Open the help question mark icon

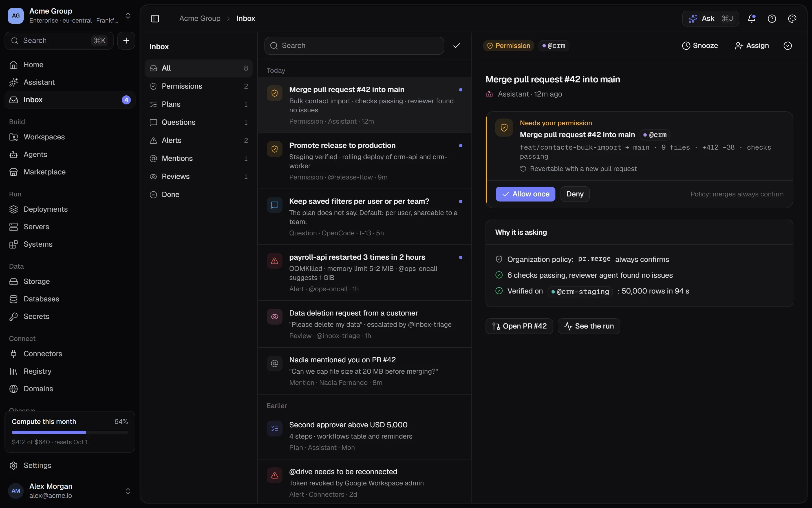coord(772,18)
